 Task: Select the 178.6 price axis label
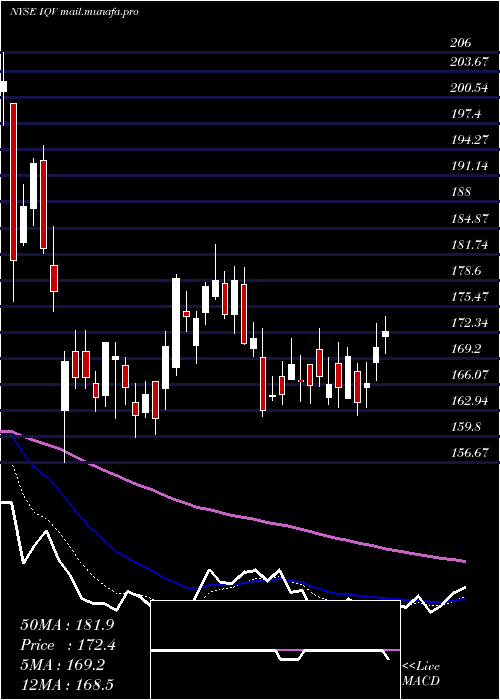point(466,271)
